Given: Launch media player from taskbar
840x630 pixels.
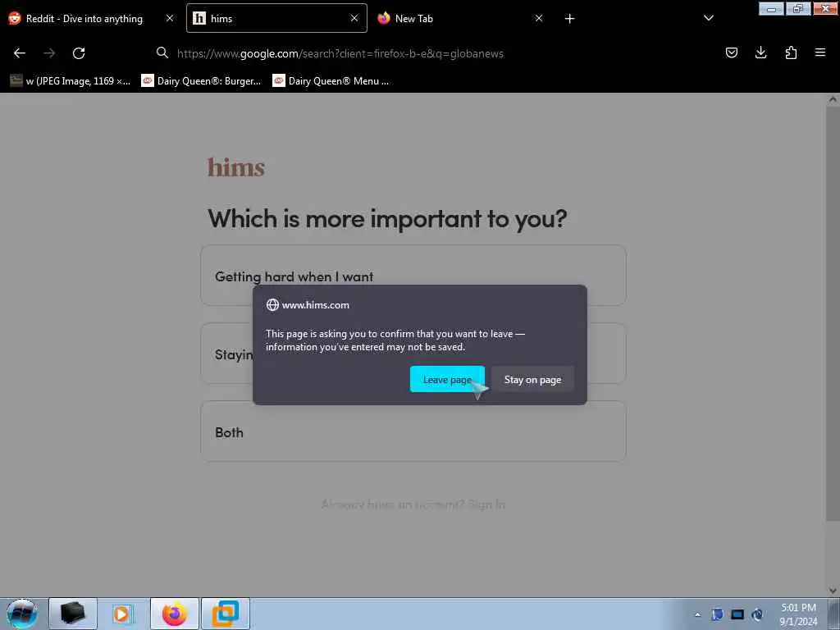Looking at the screenshot, I should coord(122,614).
